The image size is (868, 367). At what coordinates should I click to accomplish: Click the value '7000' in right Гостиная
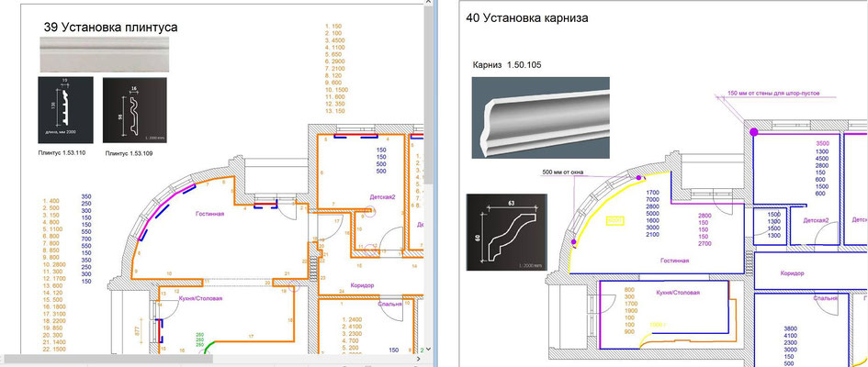[652, 199]
